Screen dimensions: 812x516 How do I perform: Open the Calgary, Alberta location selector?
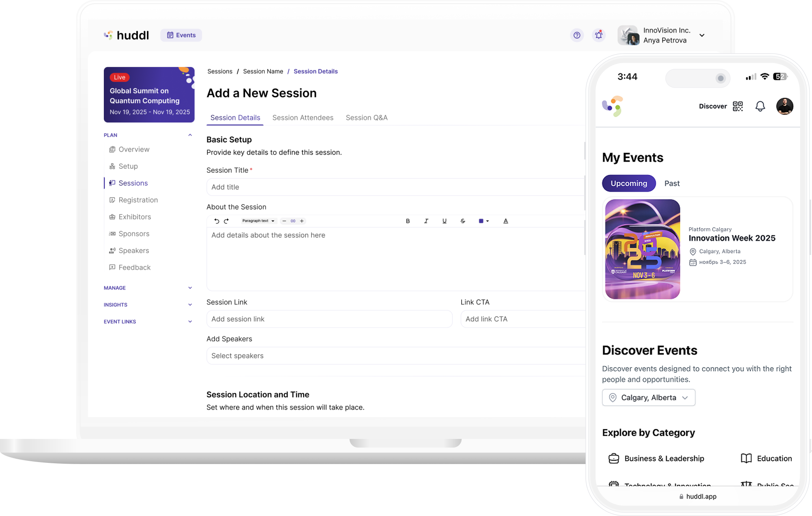648,397
